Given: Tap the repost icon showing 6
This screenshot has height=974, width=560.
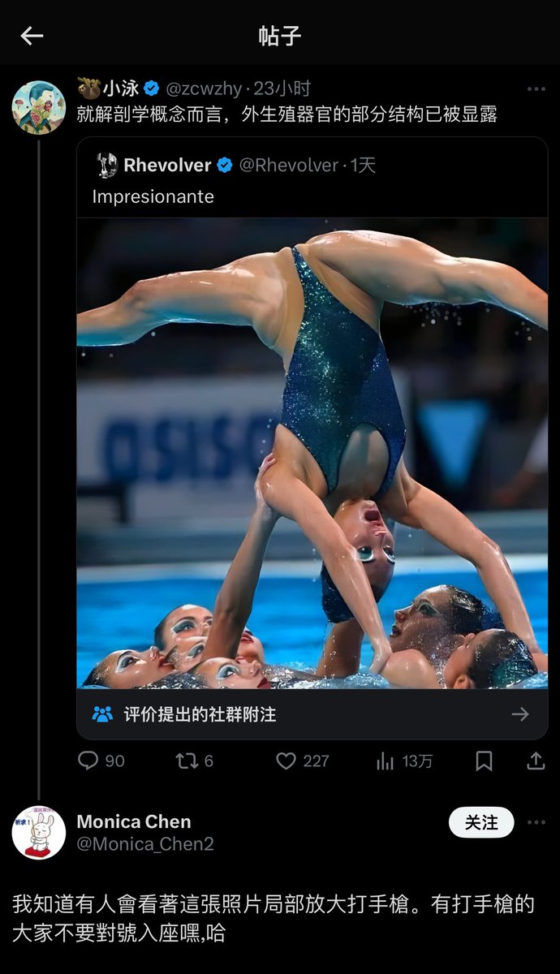Looking at the screenshot, I should (x=187, y=761).
